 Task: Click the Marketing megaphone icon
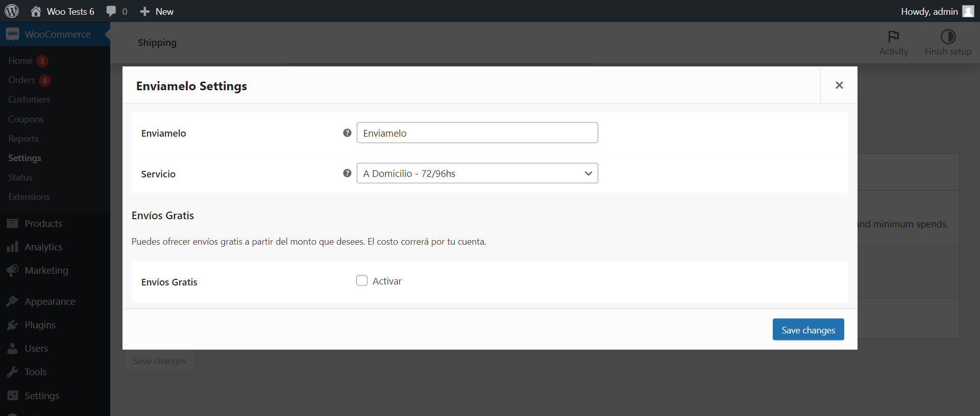click(13, 270)
